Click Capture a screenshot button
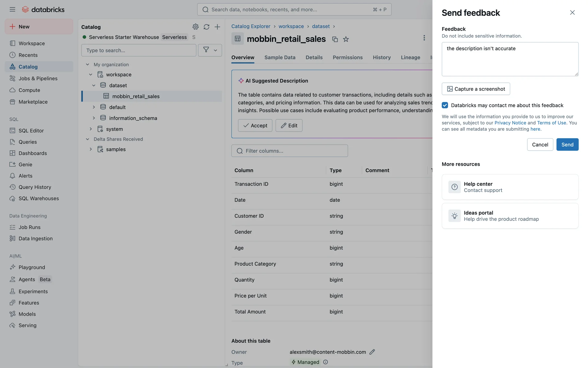The image size is (588, 368). 476,89
